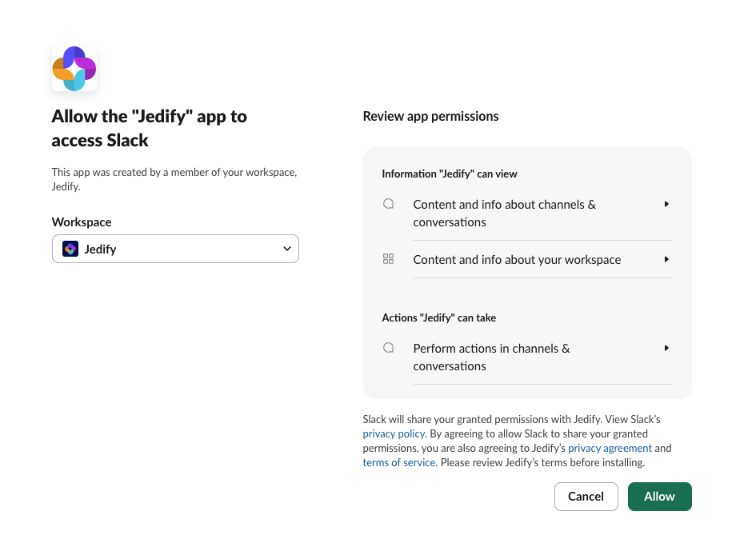Click 'Content and info about channels & conversations' text
756x539 pixels.
[x=504, y=213]
